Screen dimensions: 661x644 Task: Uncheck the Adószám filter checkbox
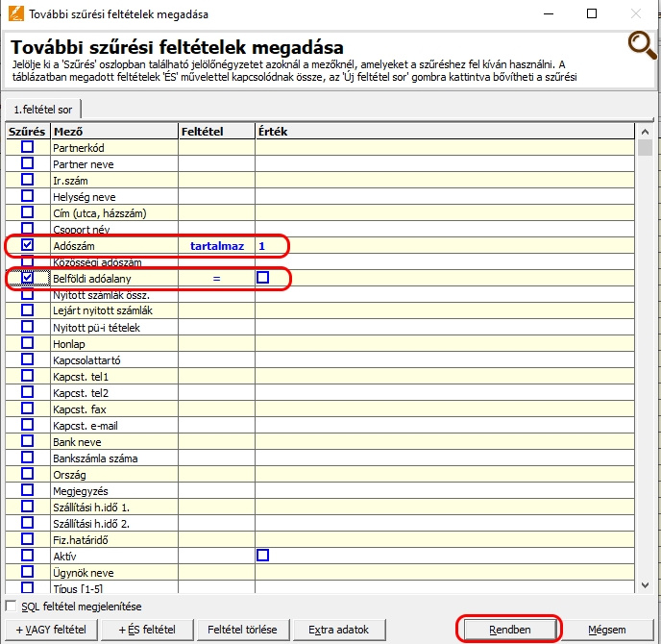(x=28, y=246)
